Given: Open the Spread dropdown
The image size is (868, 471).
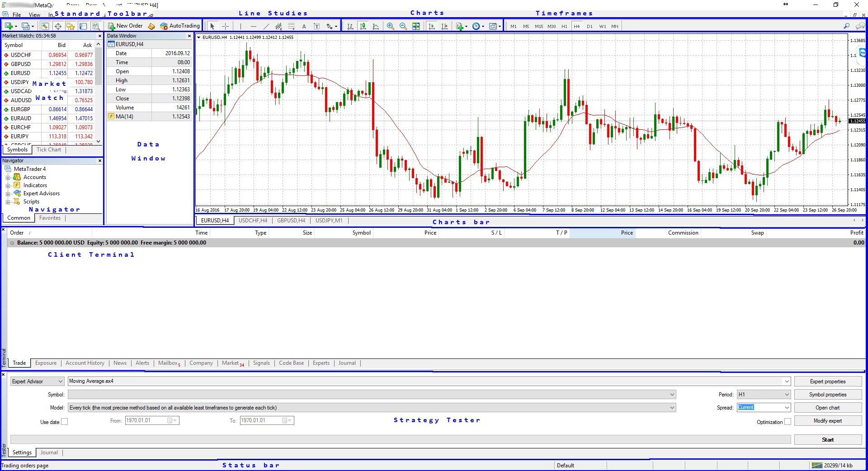Looking at the screenshot, I should (763, 408).
